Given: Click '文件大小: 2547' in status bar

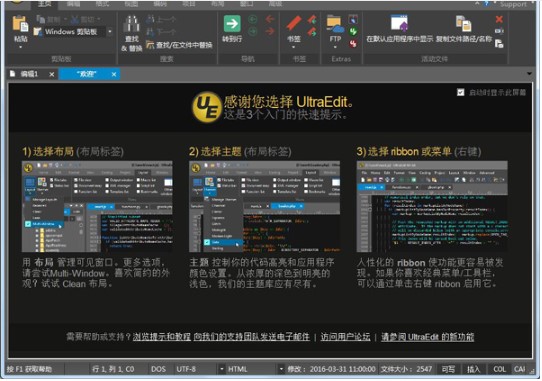Looking at the screenshot, I should [406, 369].
